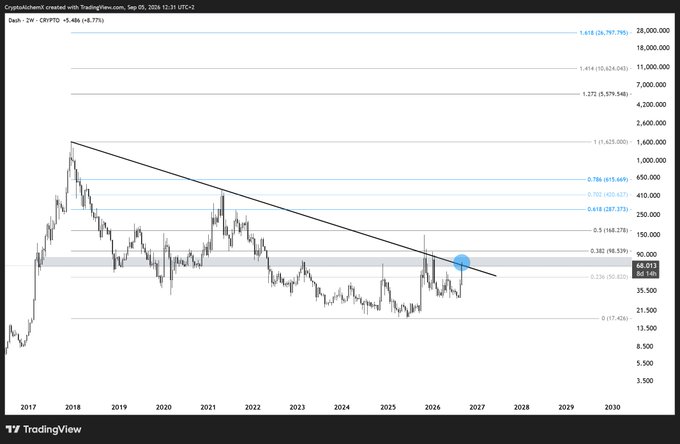Select the 0.382 (98.539) Fibonacci label

point(609,251)
